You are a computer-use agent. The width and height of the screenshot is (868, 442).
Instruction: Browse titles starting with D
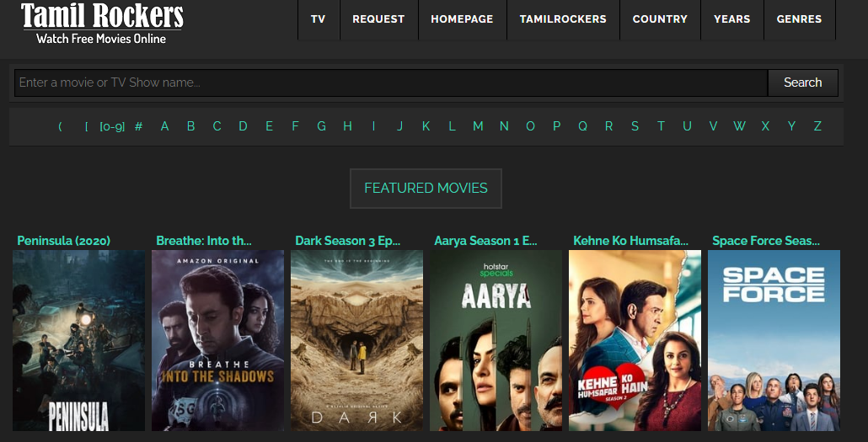(243, 126)
